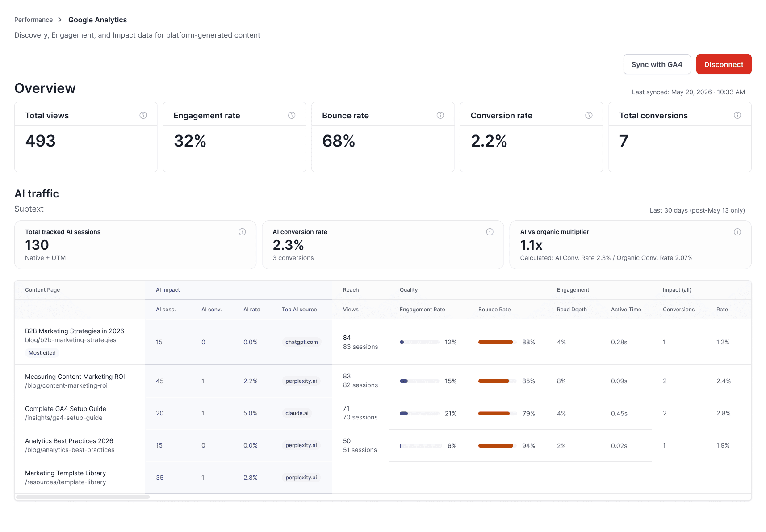The height and width of the screenshot is (532, 766).
Task: Click the Bounce rate info icon
Action: click(440, 115)
